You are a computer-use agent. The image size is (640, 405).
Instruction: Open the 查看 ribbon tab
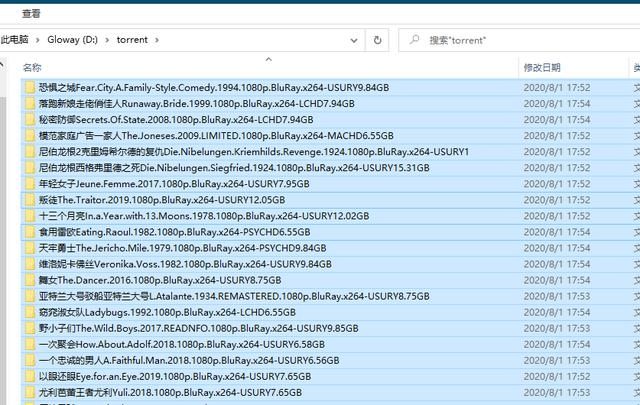[31, 13]
